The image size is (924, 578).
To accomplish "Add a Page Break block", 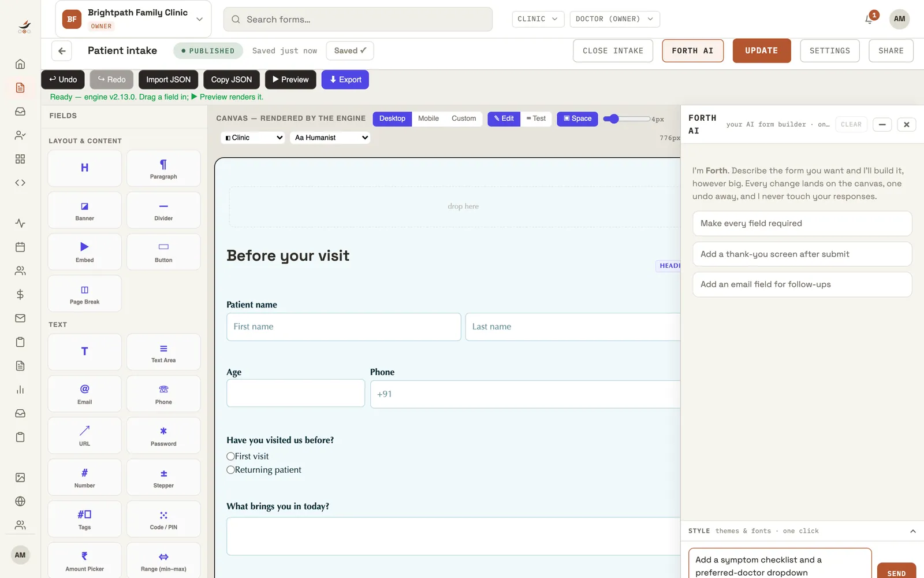I will (x=84, y=293).
